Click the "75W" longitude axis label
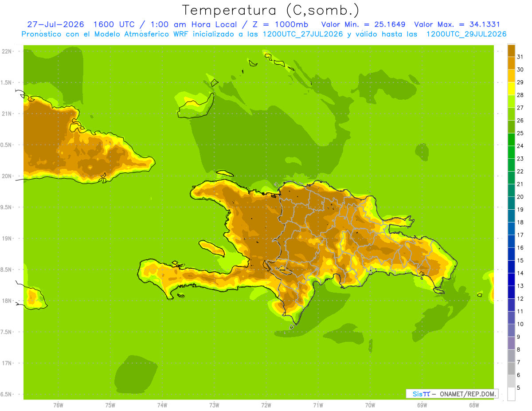Screen dimensions: 532x411 (110, 405)
